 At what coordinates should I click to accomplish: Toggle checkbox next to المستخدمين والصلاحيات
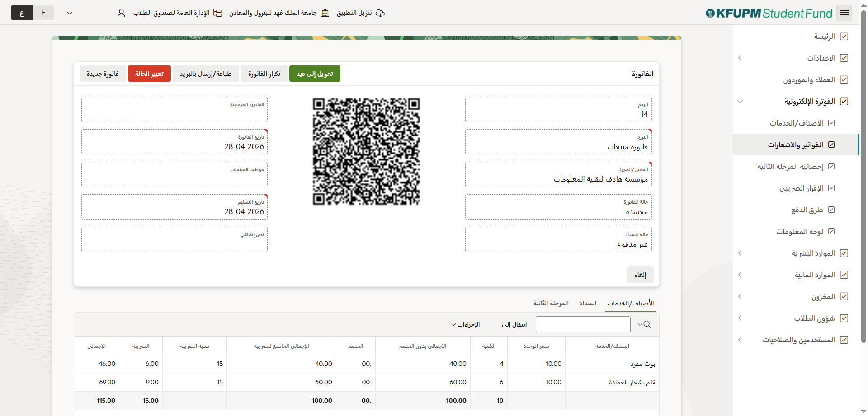[x=844, y=340]
